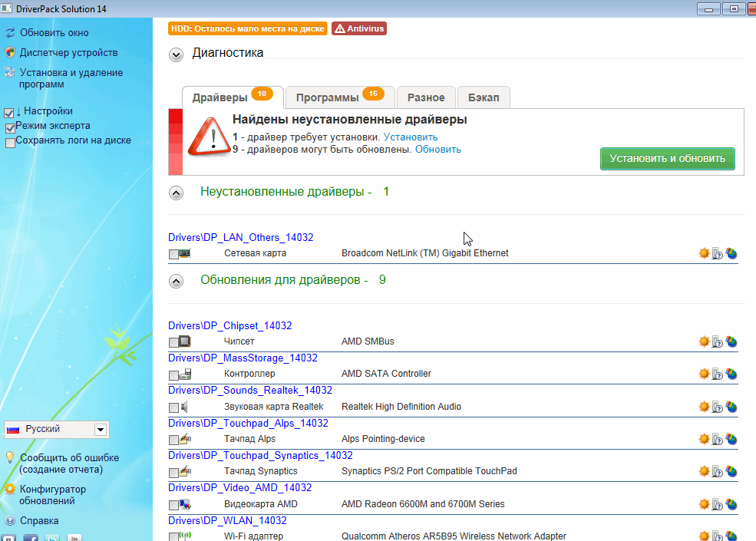
Task: Open the Разное tab
Action: click(x=426, y=97)
